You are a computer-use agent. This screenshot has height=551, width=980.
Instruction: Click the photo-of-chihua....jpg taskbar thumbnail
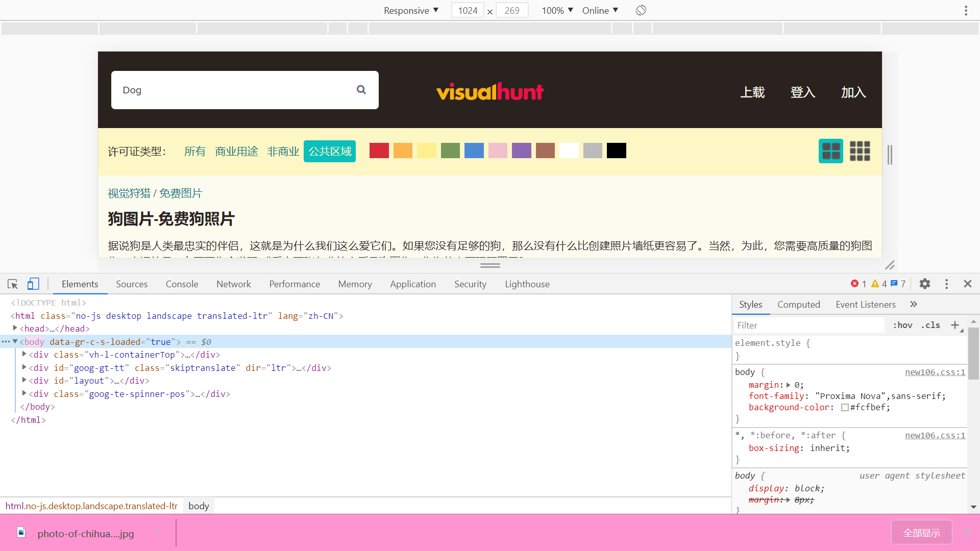point(85,533)
